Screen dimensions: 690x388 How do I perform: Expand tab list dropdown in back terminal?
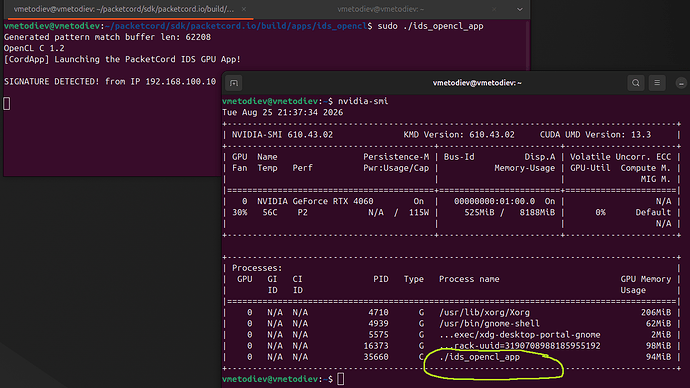coord(520,9)
